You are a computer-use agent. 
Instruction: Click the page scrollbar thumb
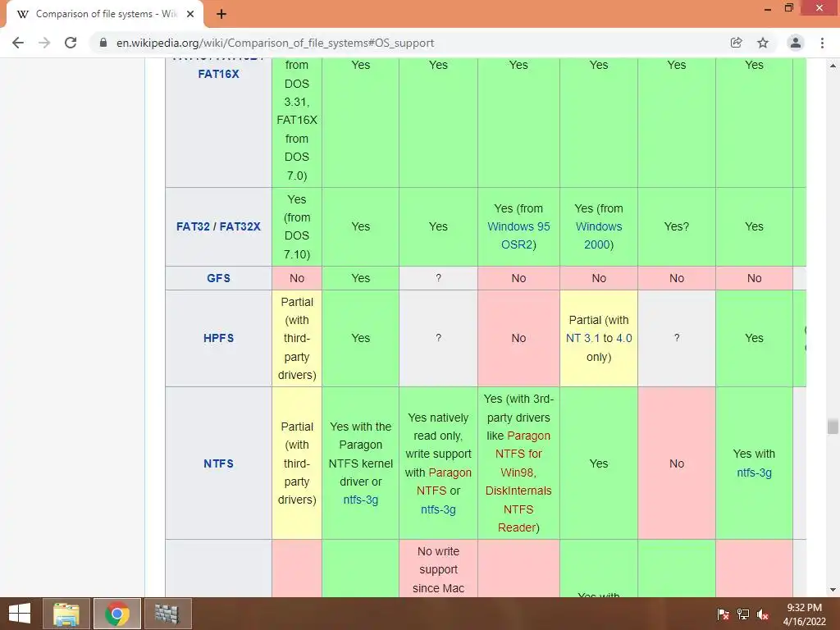tap(833, 427)
